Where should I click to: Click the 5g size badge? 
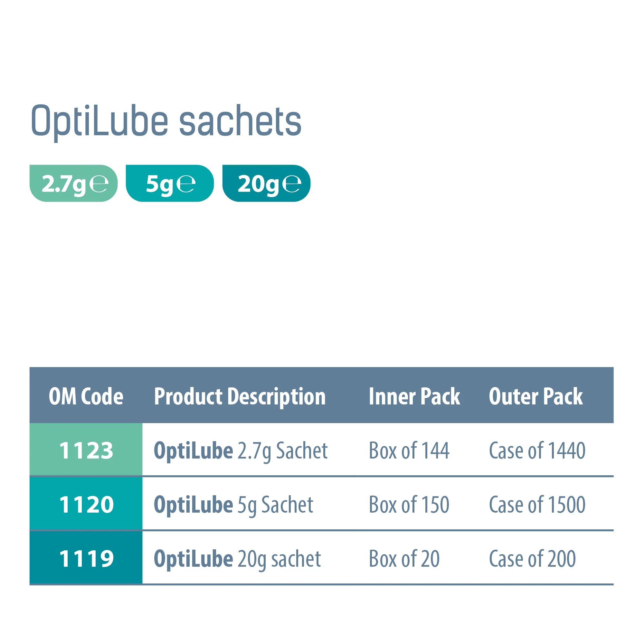(170, 183)
